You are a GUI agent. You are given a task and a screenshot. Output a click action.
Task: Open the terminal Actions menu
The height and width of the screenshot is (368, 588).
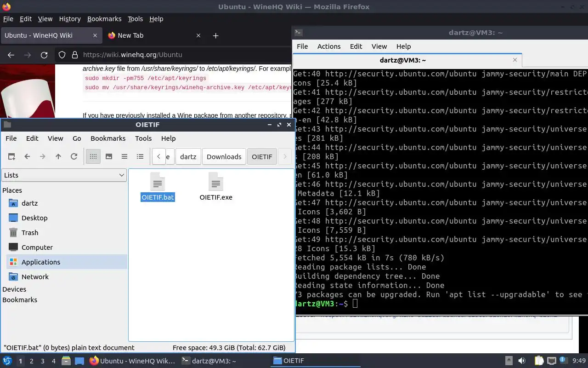(x=329, y=46)
